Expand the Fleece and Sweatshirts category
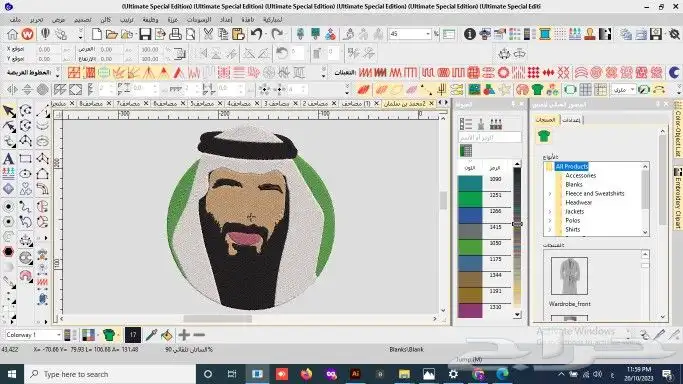 (x=550, y=194)
